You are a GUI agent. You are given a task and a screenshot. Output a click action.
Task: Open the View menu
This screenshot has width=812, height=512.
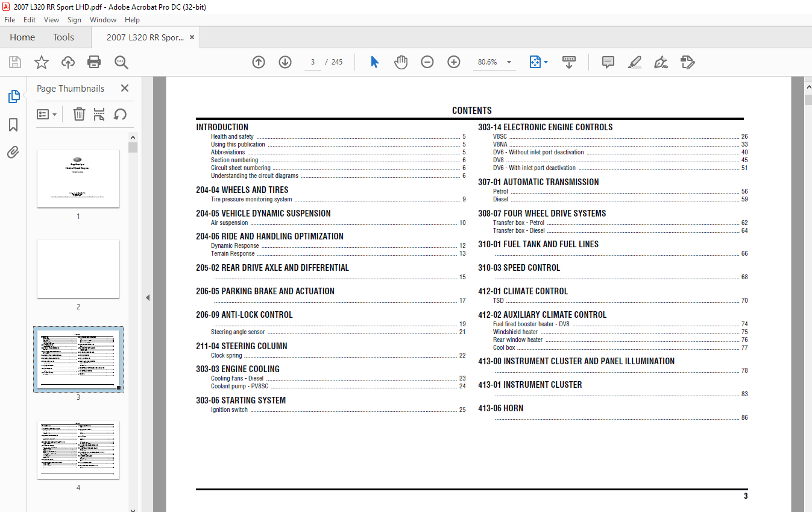point(52,20)
